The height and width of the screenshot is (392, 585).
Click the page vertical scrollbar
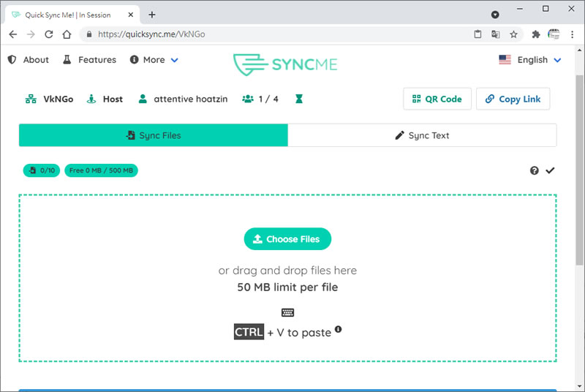coord(579,170)
